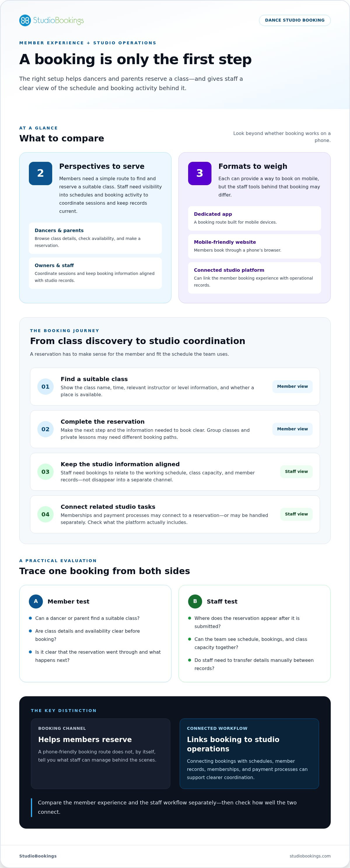Click the StudioBookings wordmark in the header
This screenshot has height=868, width=350.
coord(58,20)
